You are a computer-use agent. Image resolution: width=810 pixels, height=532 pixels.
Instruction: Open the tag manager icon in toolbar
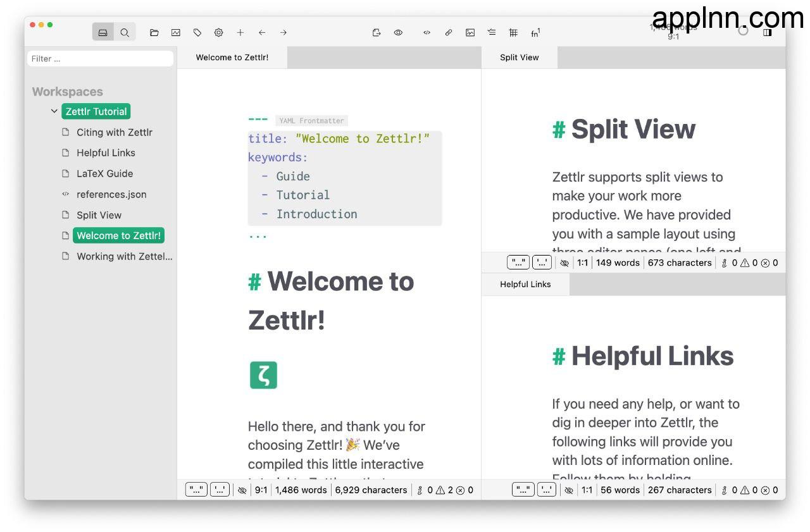coord(197,32)
